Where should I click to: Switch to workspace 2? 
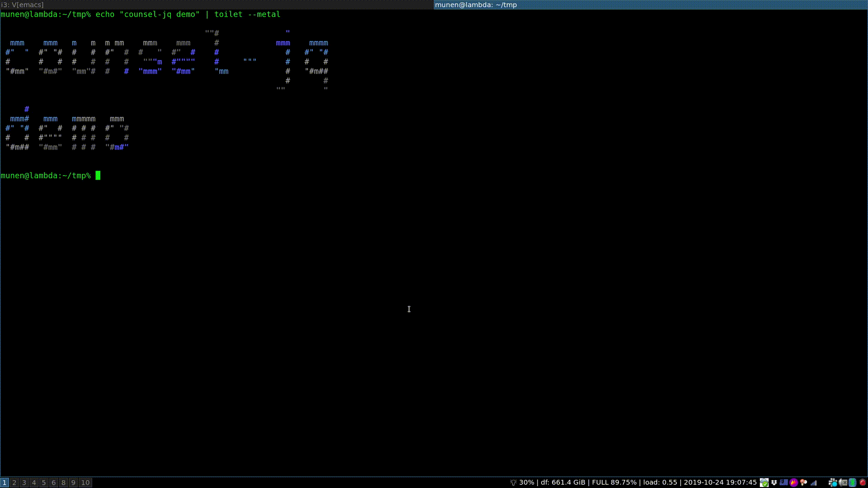14,483
